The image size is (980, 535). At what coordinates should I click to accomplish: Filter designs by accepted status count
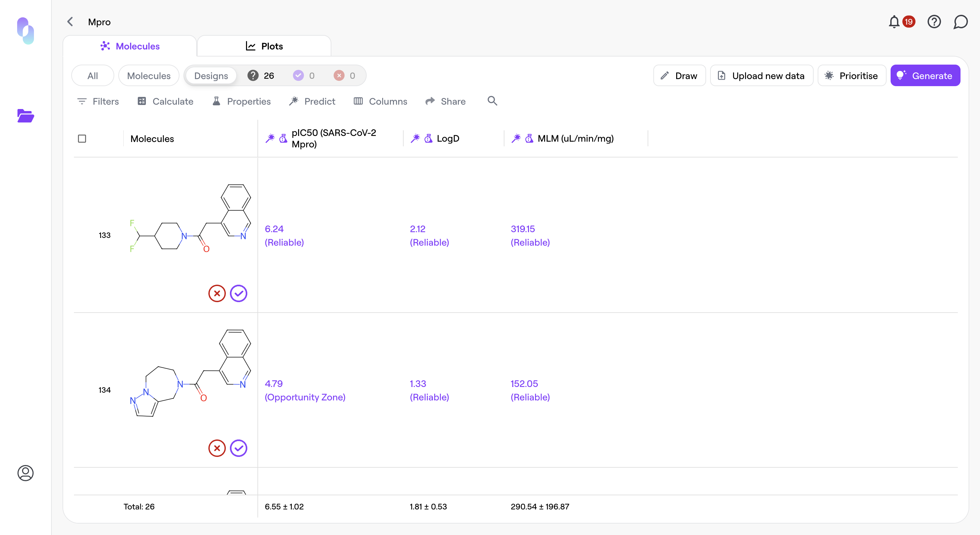point(304,76)
